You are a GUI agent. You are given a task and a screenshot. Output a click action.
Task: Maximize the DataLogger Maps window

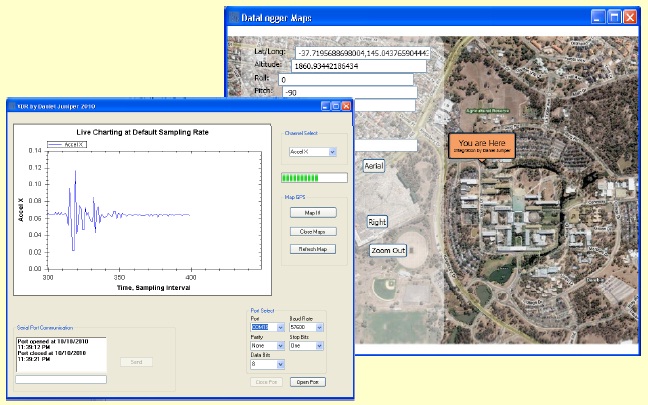click(x=613, y=17)
